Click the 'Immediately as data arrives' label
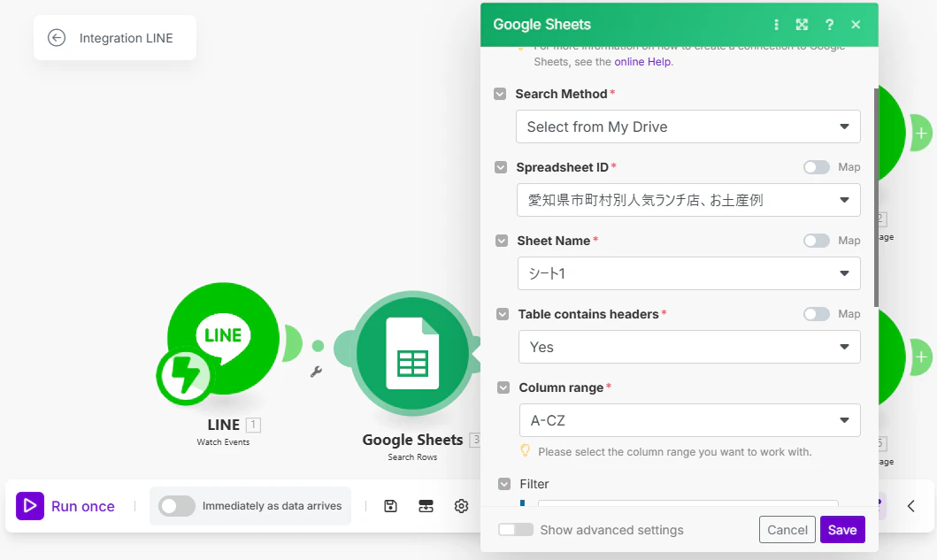 pos(272,506)
